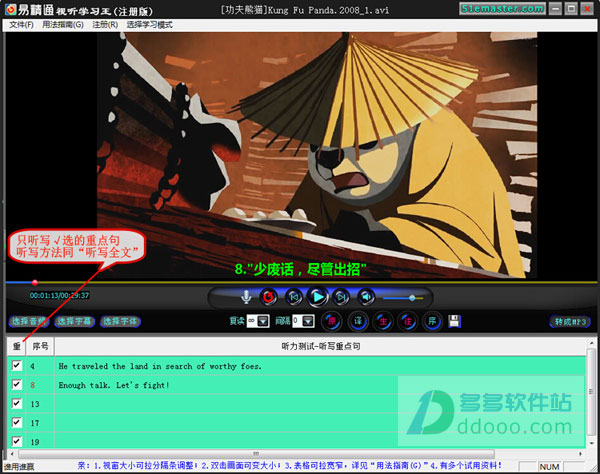
Task: Minimize the window
Action: coord(555,8)
